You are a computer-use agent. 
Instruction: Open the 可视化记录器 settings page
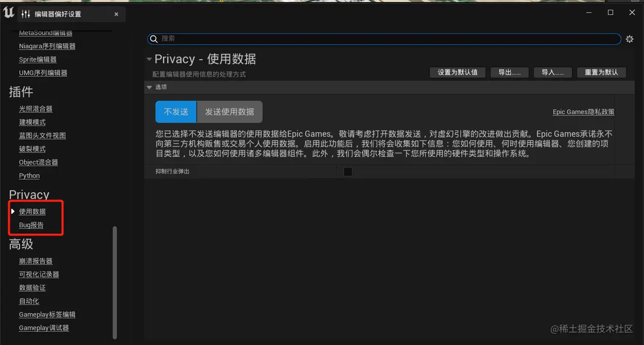(x=39, y=274)
